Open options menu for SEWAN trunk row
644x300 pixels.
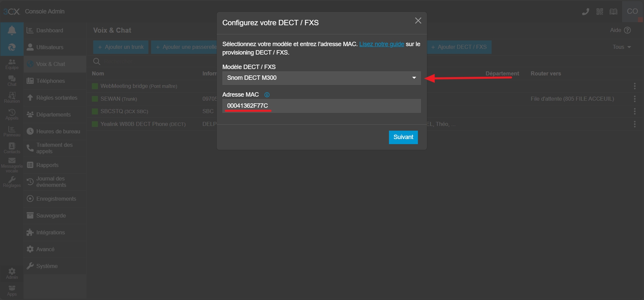tap(635, 99)
